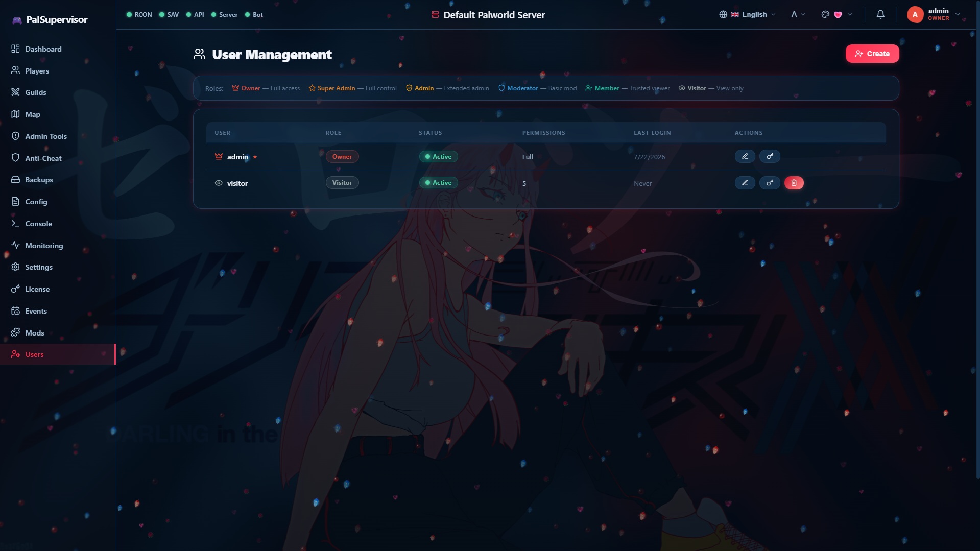Open the theme palette dropdown

coord(836,15)
